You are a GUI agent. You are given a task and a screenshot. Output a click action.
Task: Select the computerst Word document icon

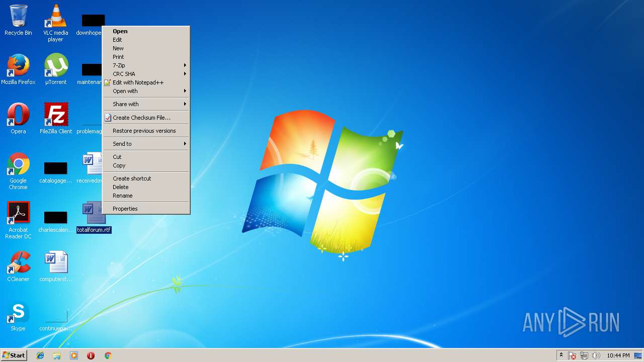55,266
